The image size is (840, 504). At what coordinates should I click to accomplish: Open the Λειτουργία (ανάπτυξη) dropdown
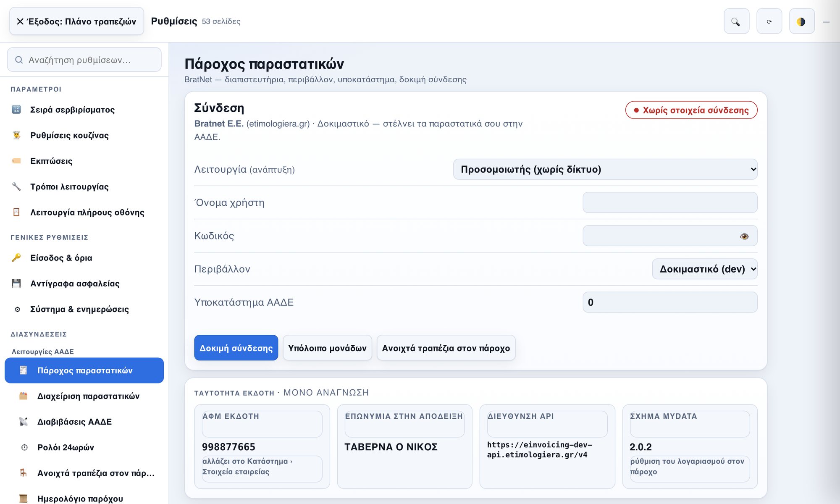pos(605,169)
